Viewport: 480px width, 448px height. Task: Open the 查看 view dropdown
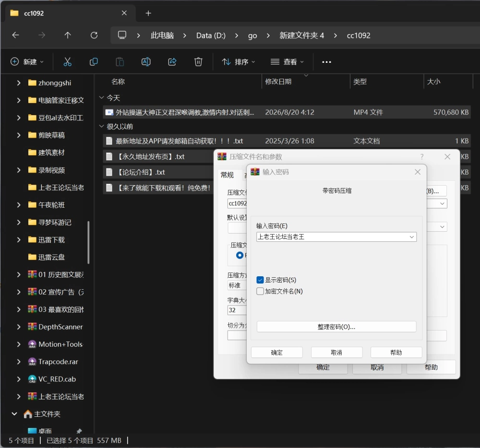pyautogui.click(x=287, y=62)
